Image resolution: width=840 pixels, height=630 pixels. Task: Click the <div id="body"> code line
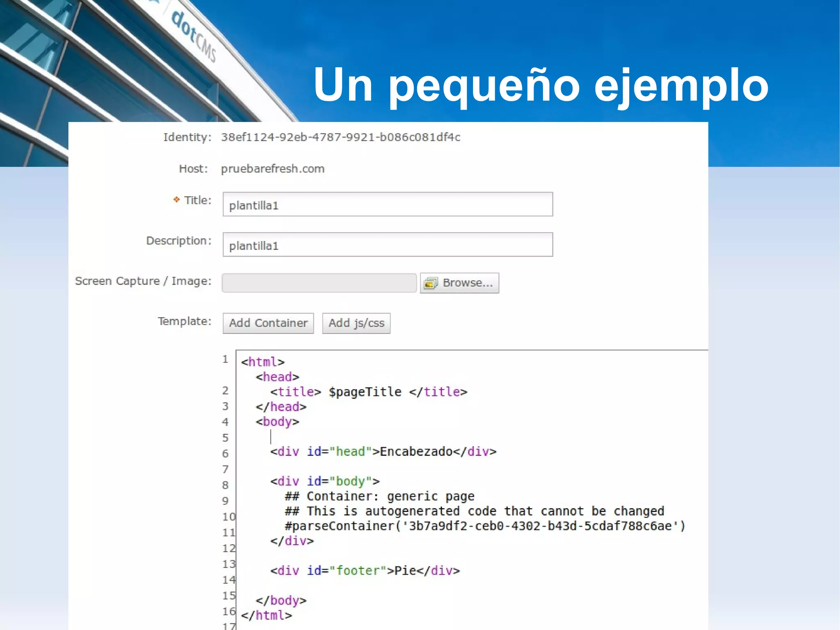325,481
